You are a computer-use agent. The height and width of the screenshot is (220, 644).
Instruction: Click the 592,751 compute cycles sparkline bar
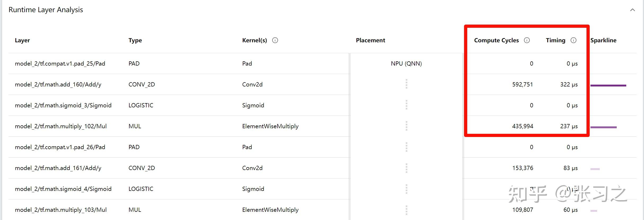pyautogui.click(x=608, y=85)
